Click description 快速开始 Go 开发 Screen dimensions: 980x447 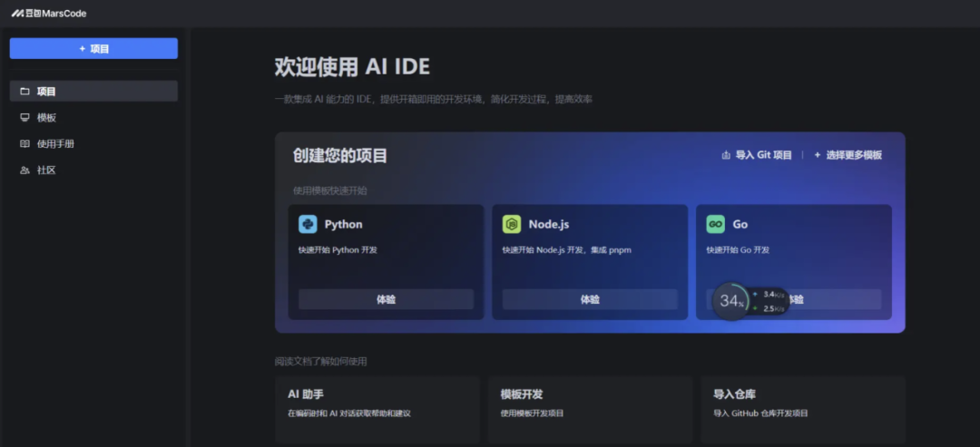click(x=738, y=249)
